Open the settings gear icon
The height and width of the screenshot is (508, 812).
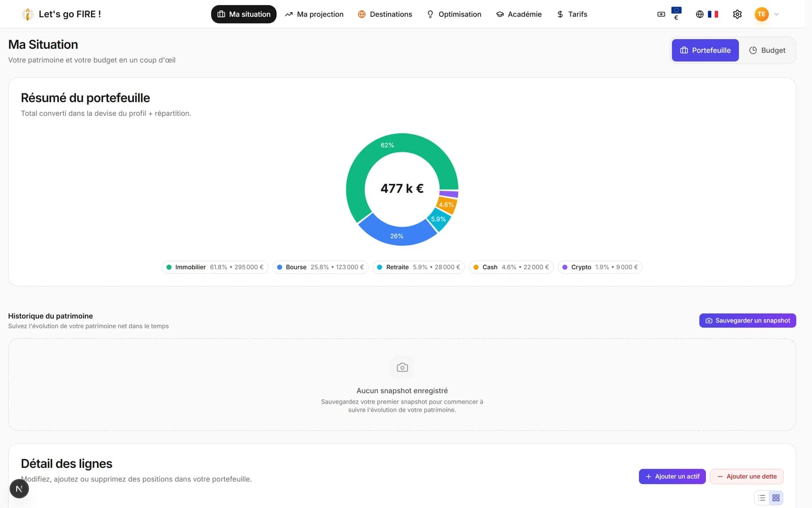coord(737,14)
